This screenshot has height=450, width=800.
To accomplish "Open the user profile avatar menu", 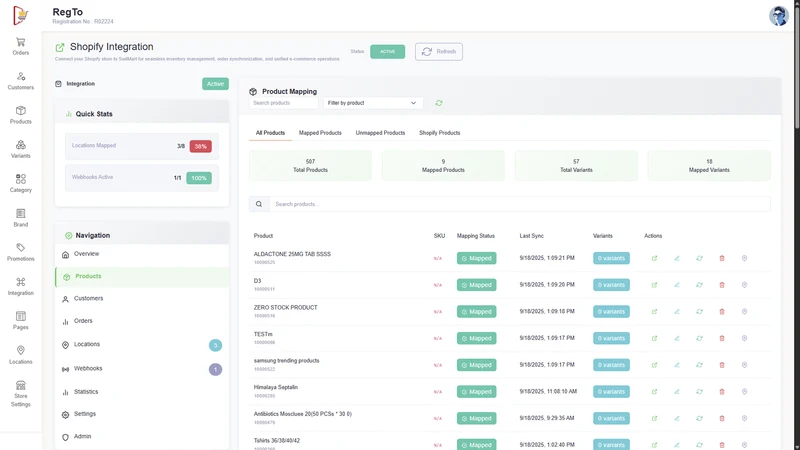I will (779, 16).
